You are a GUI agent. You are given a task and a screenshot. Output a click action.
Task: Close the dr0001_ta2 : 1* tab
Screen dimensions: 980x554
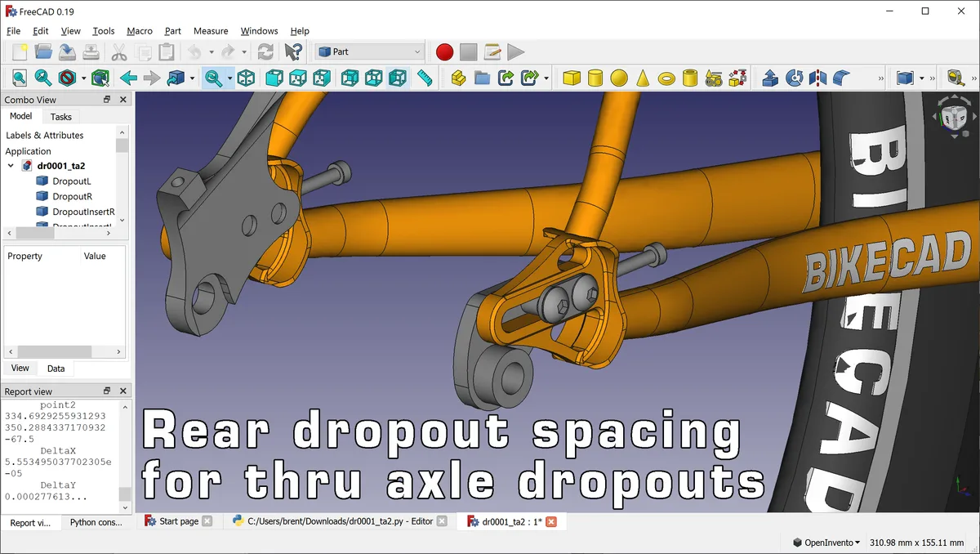pyautogui.click(x=551, y=521)
